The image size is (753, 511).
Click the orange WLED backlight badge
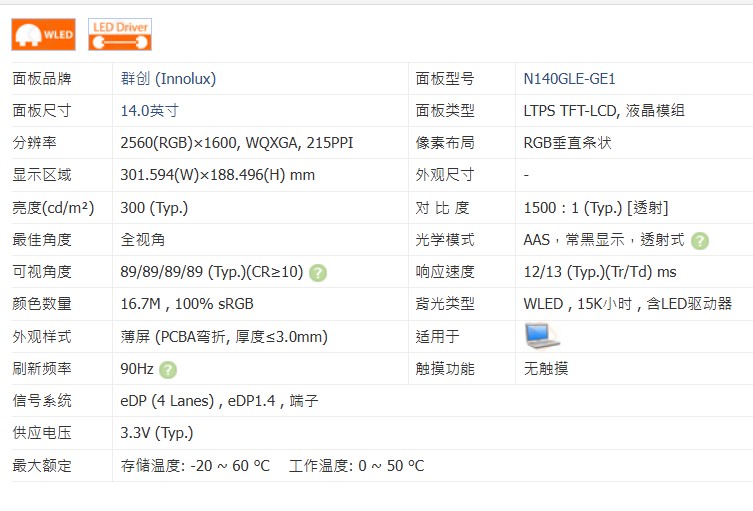pos(43,34)
